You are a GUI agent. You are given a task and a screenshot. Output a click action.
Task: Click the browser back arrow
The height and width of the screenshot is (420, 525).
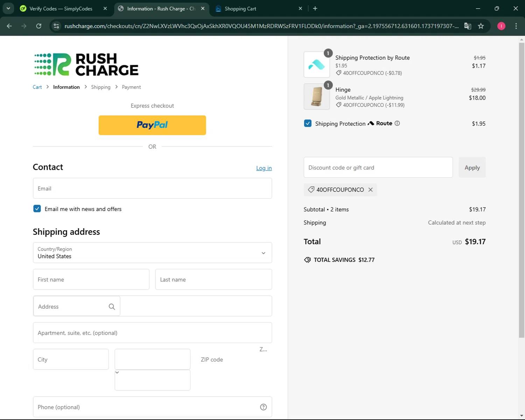pyautogui.click(x=9, y=26)
